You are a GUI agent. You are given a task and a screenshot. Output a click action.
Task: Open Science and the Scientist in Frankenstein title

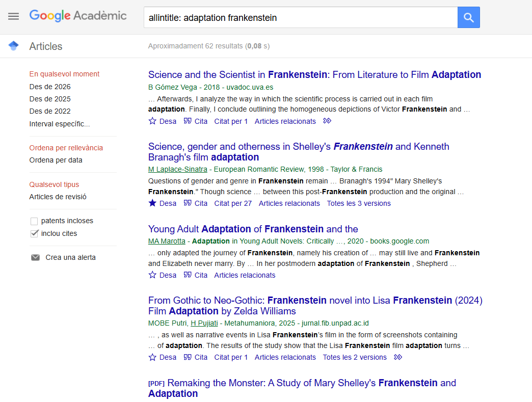point(314,74)
